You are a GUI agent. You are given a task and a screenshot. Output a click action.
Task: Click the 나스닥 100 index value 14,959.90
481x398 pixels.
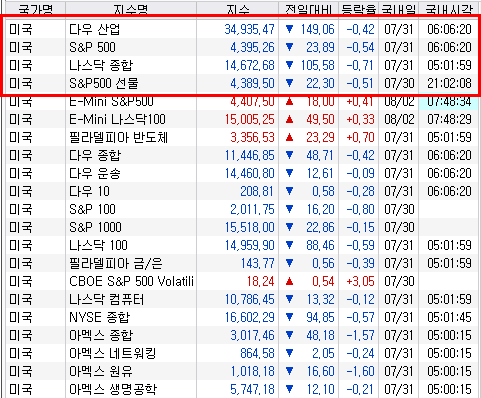click(x=249, y=245)
